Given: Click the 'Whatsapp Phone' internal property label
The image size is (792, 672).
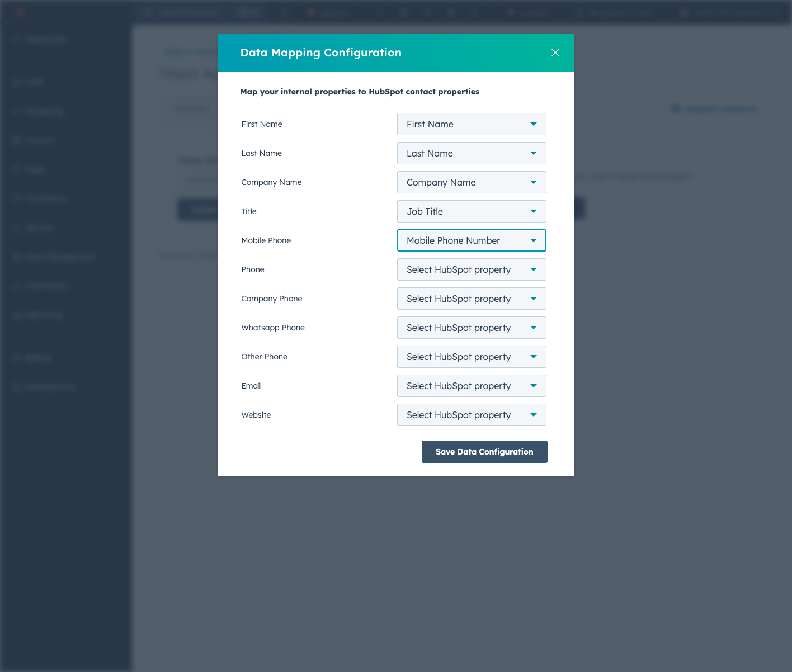Looking at the screenshot, I should [x=273, y=328].
